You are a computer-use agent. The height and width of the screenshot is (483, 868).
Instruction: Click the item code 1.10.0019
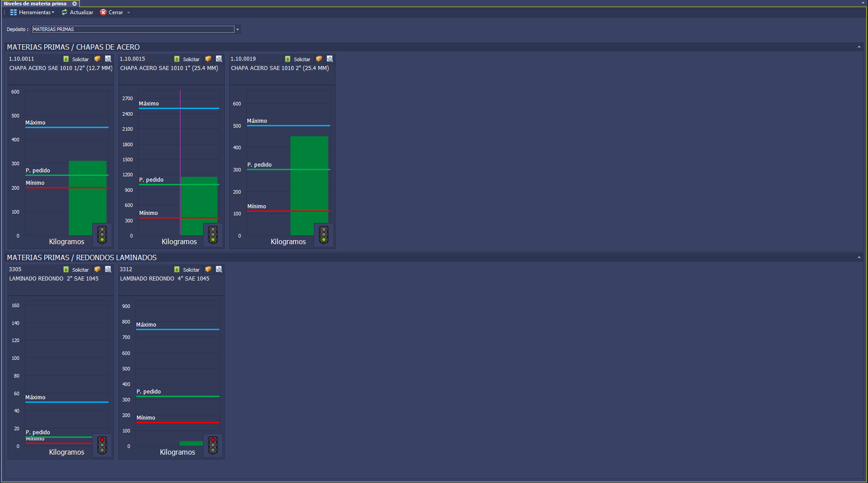point(243,59)
